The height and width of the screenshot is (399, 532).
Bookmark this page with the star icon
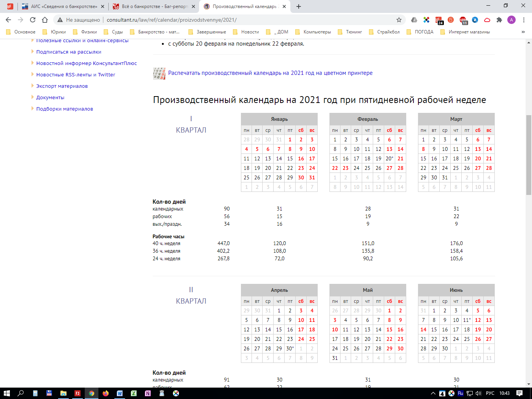399,20
